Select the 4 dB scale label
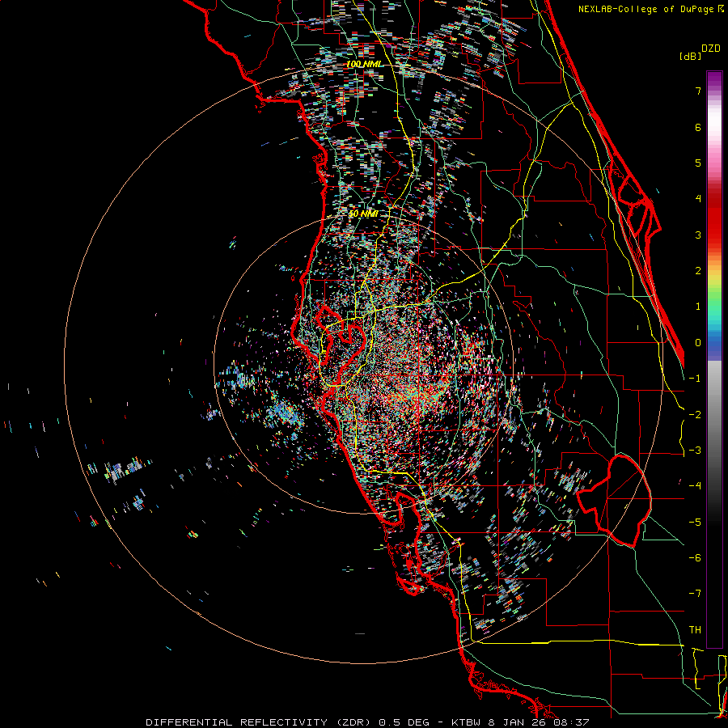Screen dimensions: 728x728 (698, 199)
